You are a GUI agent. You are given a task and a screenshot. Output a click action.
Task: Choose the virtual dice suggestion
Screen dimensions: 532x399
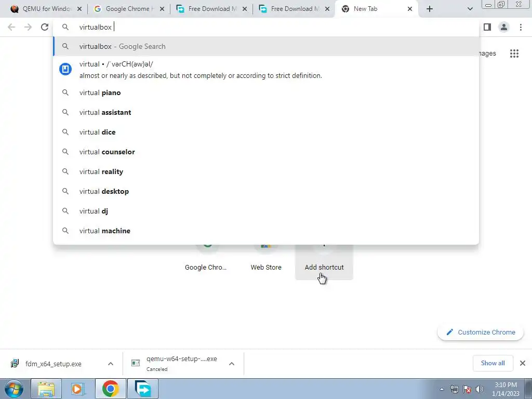pos(266,132)
